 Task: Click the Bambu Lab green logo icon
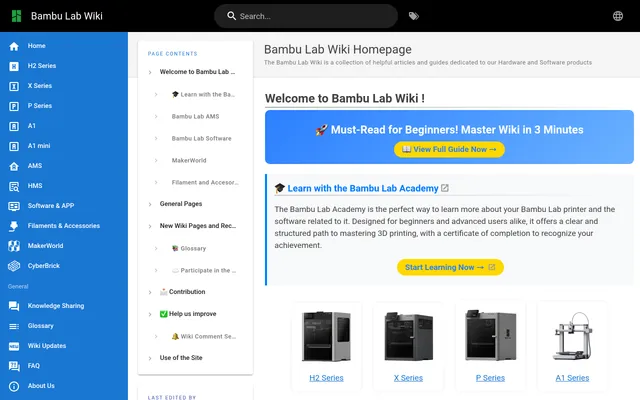16,16
